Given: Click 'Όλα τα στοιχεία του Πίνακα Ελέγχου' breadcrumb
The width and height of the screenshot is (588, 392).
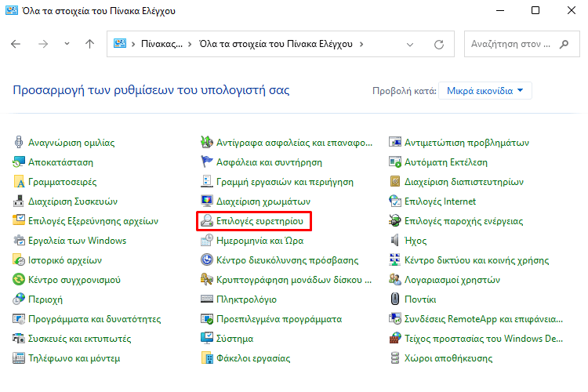Looking at the screenshot, I should coord(276,44).
